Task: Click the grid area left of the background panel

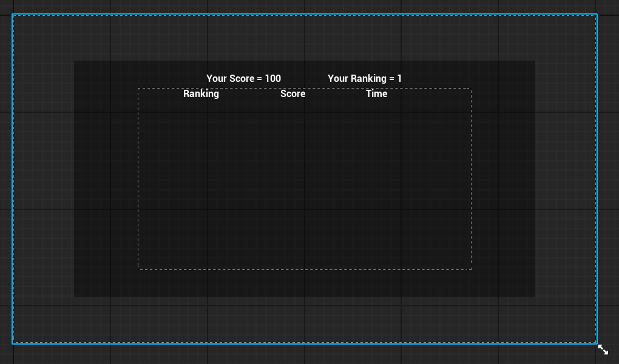Action: (42, 182)
